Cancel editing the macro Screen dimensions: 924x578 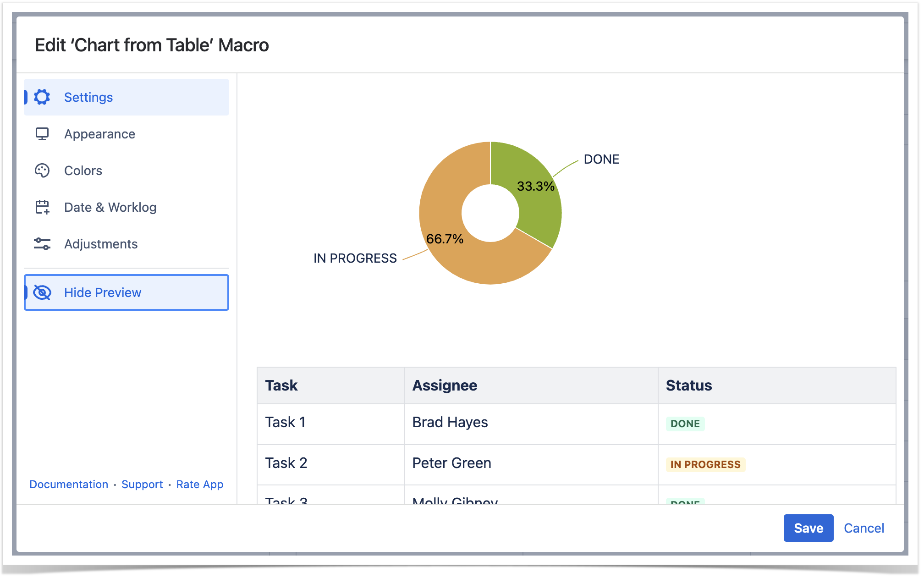863,528
